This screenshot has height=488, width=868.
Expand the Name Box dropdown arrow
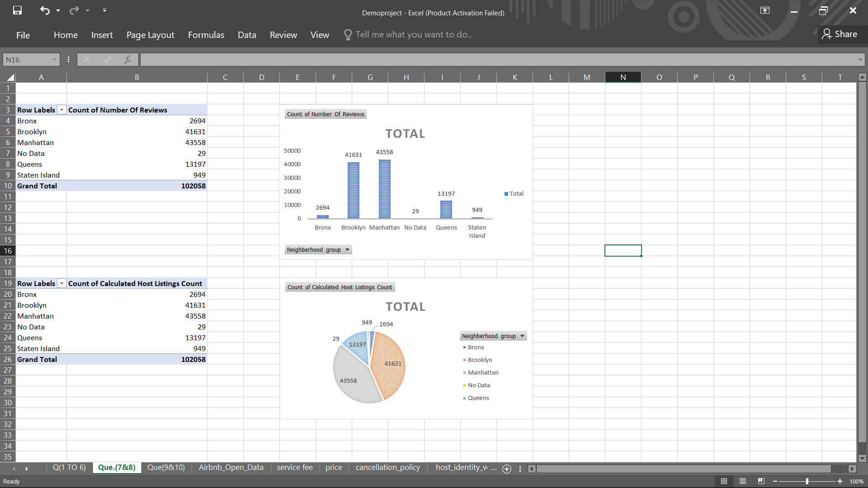(54, 60)
